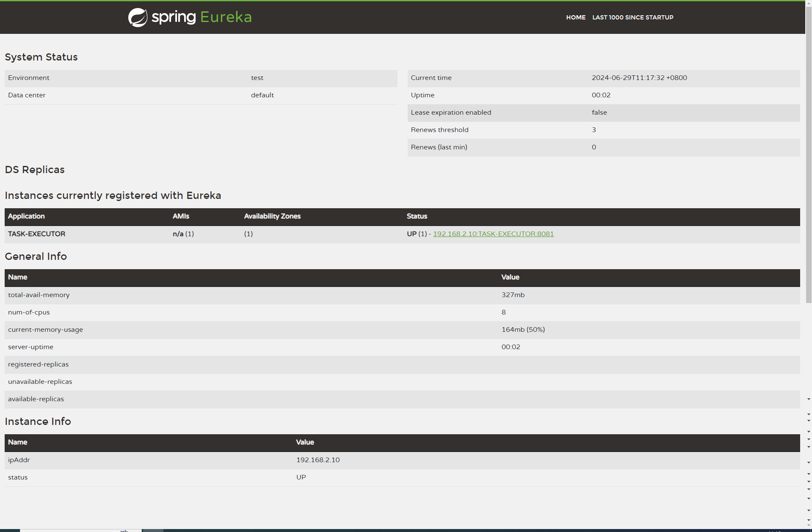Click the Environment value 'test'
Viewport: 812px width, 532px height.
pos(257,78)
